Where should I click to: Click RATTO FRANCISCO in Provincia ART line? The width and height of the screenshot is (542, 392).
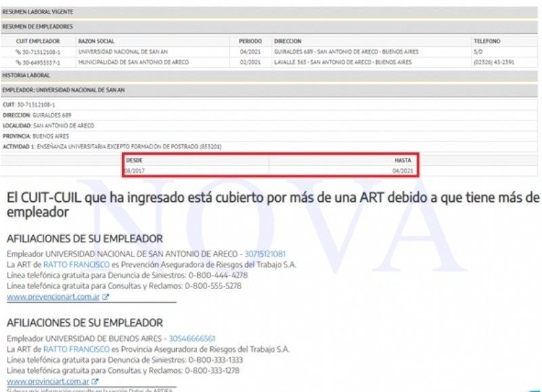[x=77, y=349]
